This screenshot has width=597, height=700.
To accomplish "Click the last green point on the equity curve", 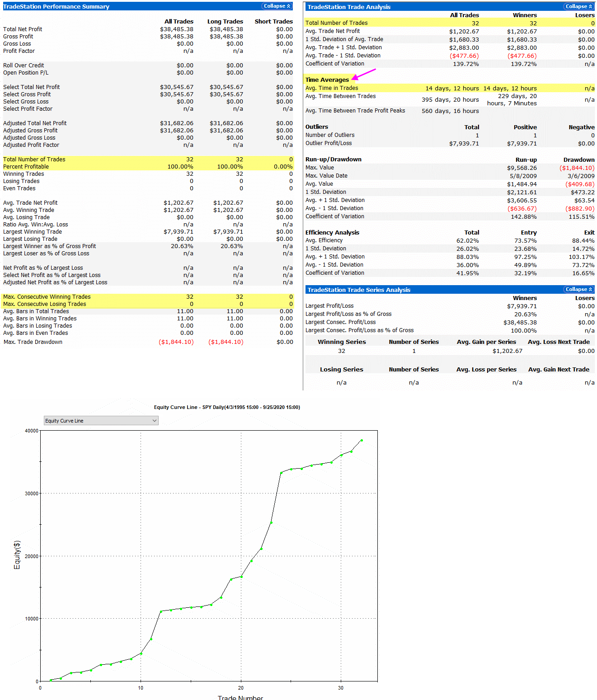I will coord(362,440).
